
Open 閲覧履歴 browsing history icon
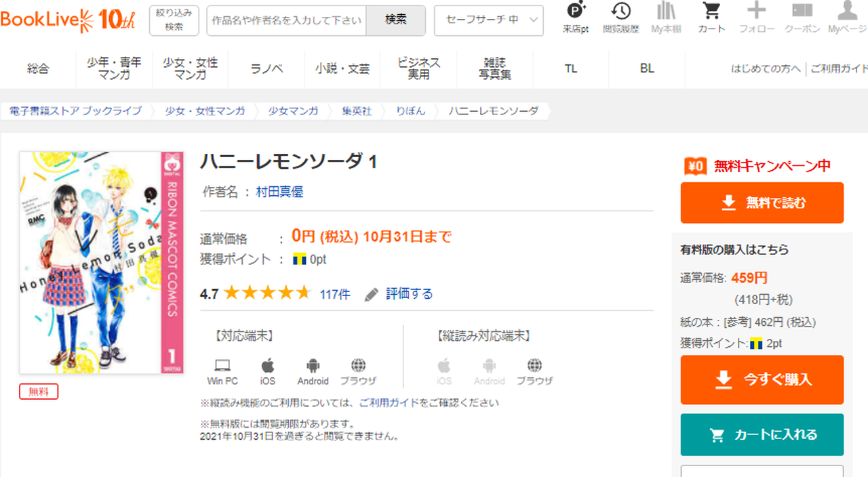click(x=620, y=12)
